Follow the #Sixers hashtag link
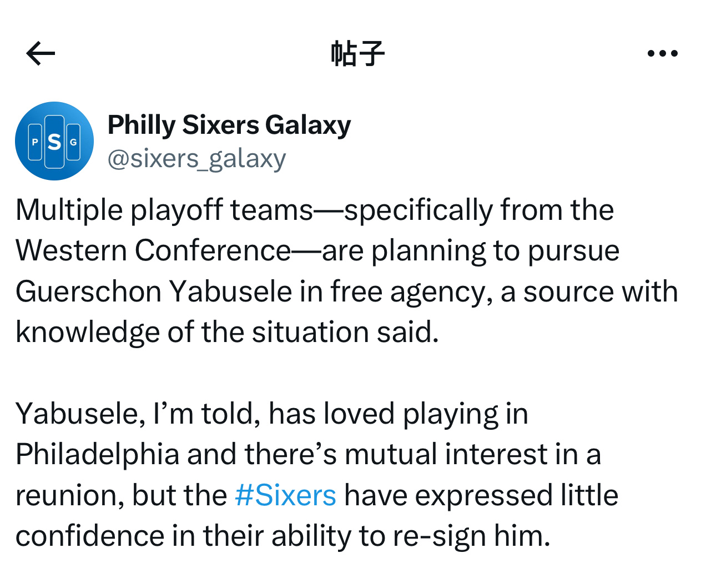 tap(285, 495)
